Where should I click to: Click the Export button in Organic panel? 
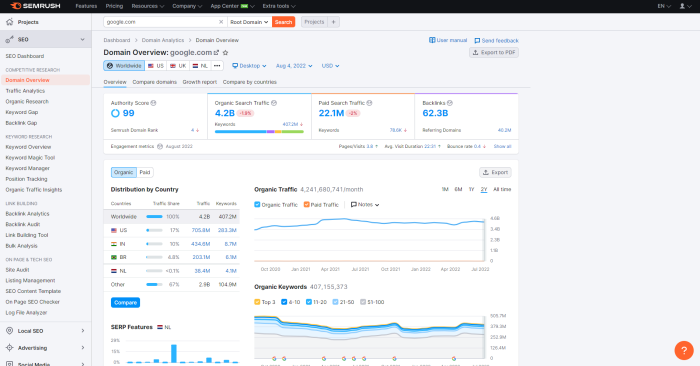495,172
